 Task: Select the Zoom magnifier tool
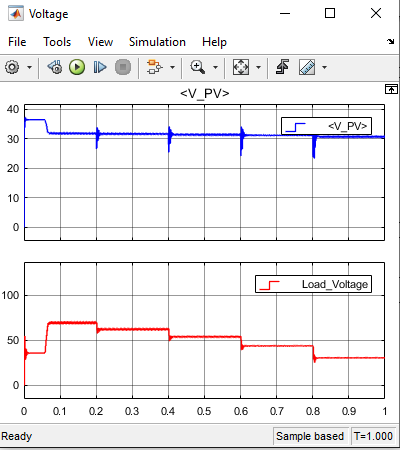coord(197,67)
